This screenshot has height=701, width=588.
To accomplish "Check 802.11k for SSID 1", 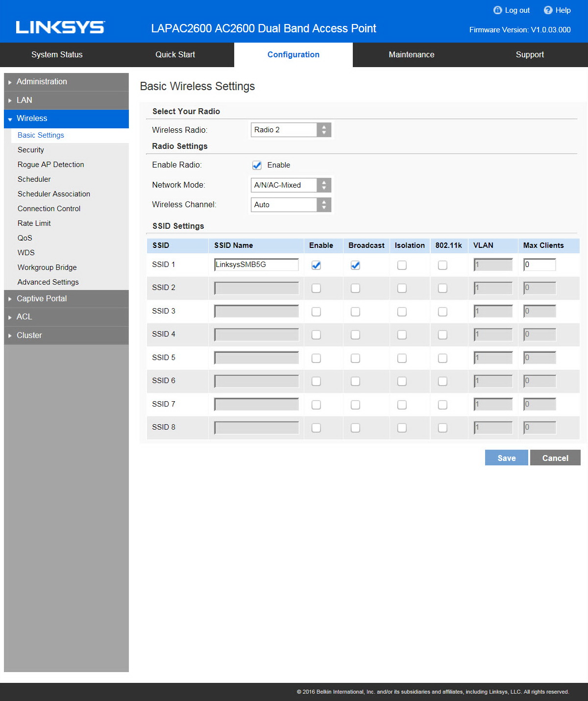I will point(442,265).
